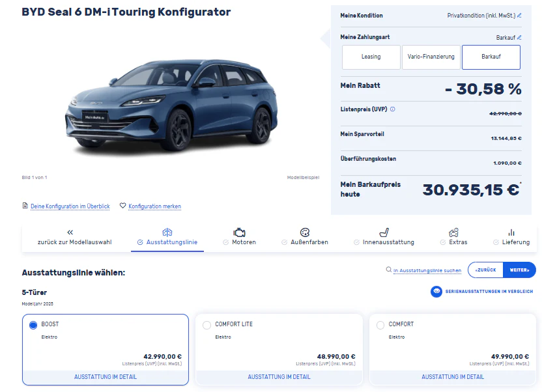This screenshot has width=542, height=392.
Task: Click the palette icon above Außenfarben
Action: coord(305,232)
